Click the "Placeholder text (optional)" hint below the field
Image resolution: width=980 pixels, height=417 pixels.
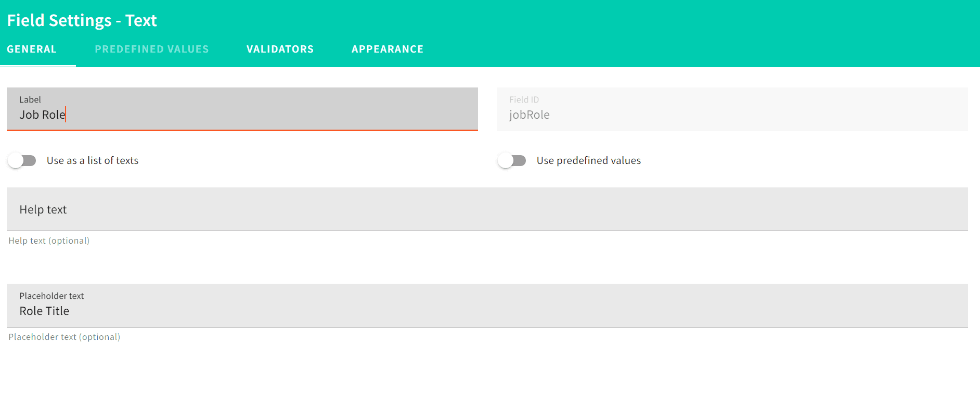65,337
